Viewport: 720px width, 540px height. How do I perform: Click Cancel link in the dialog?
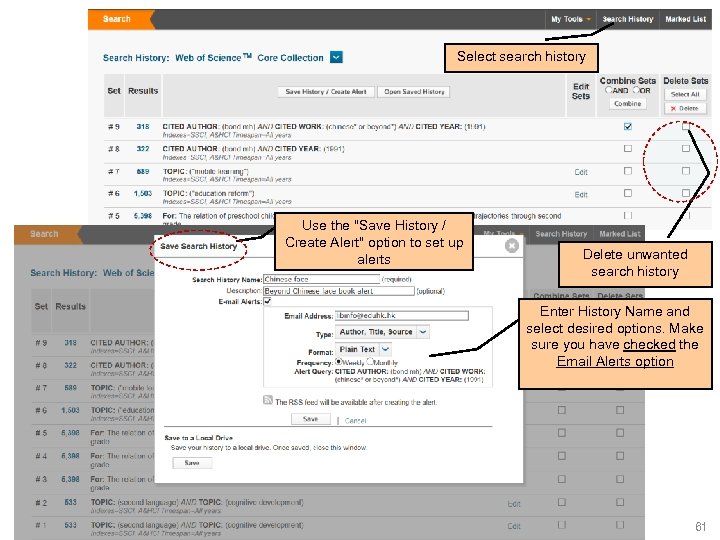(x=355, y=420)
